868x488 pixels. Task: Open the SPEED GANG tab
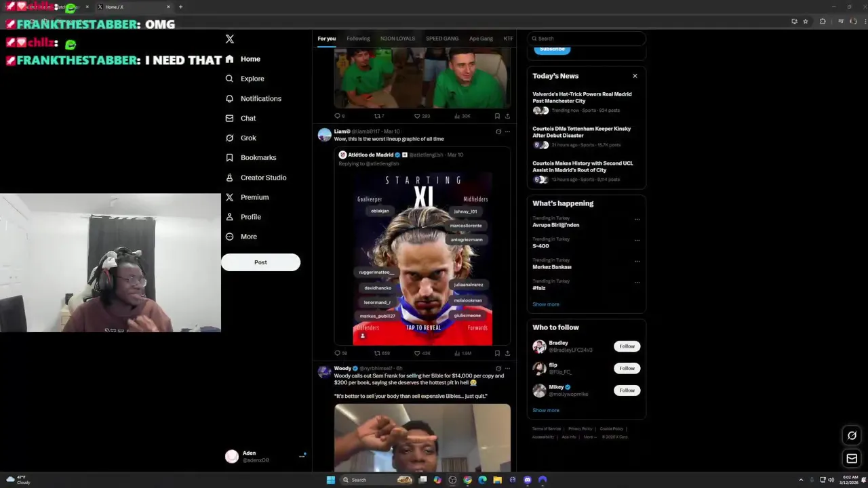click(x=442, y=39)
